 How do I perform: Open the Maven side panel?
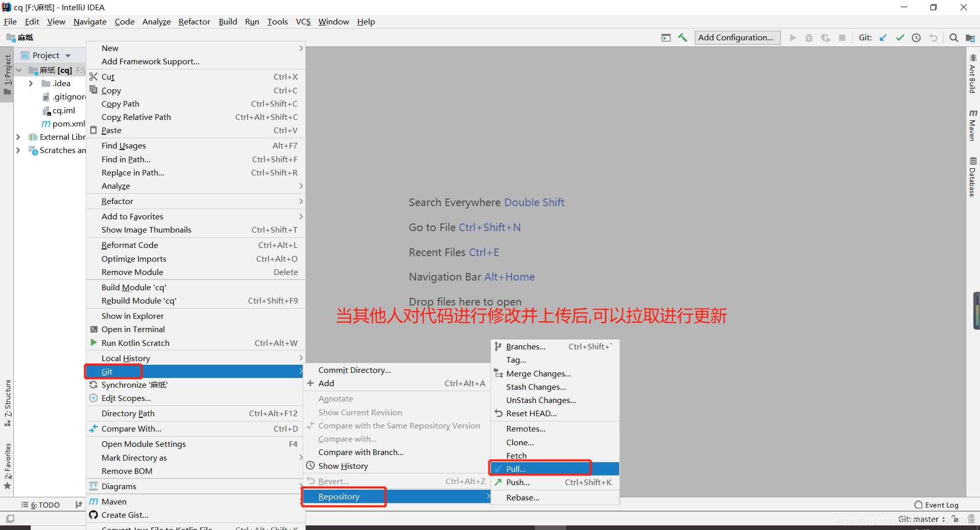click(x=973, y=125)
